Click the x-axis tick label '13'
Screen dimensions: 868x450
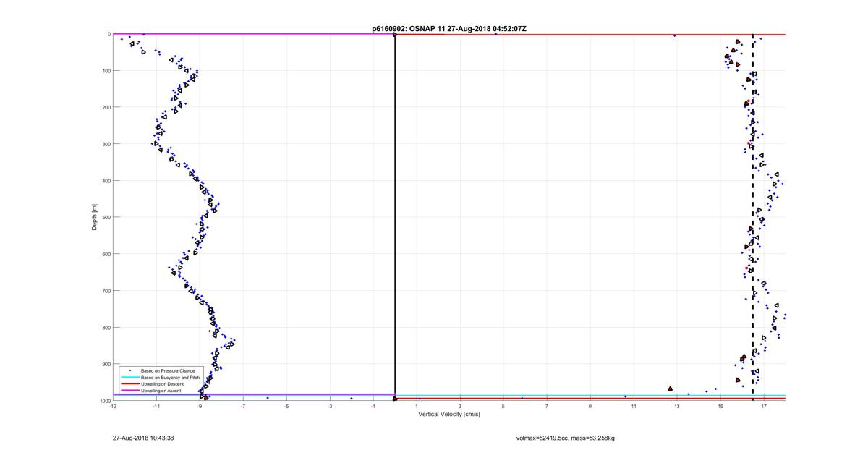677,407
